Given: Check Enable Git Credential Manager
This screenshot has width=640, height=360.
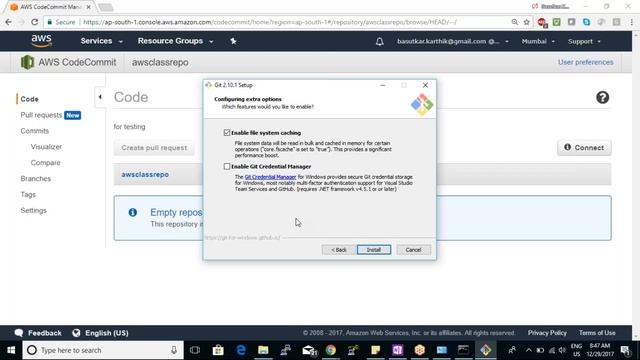Looking at the screenshot, I should click(227, 167).
